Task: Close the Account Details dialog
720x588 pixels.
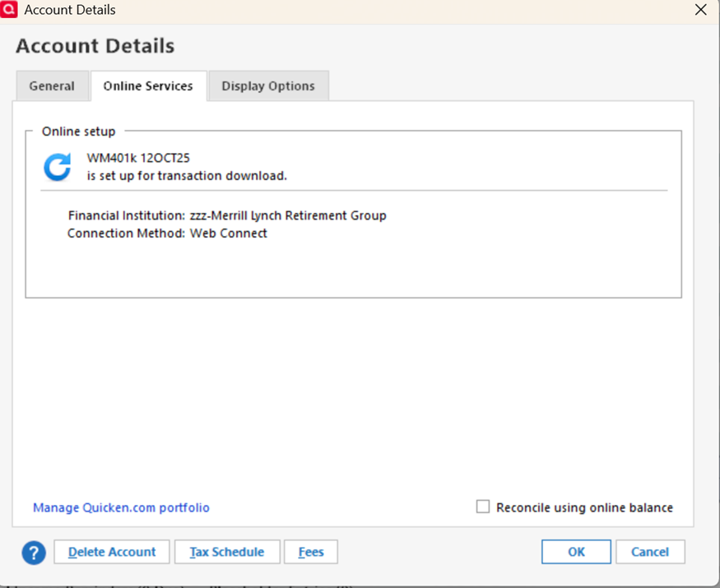Action: pos(701,10)
